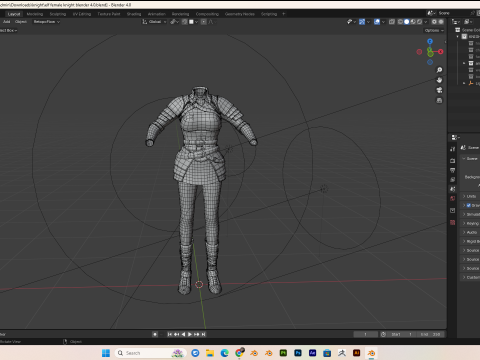Collapse top collection in outliner
480x360 pixels.
coord(458,37)
